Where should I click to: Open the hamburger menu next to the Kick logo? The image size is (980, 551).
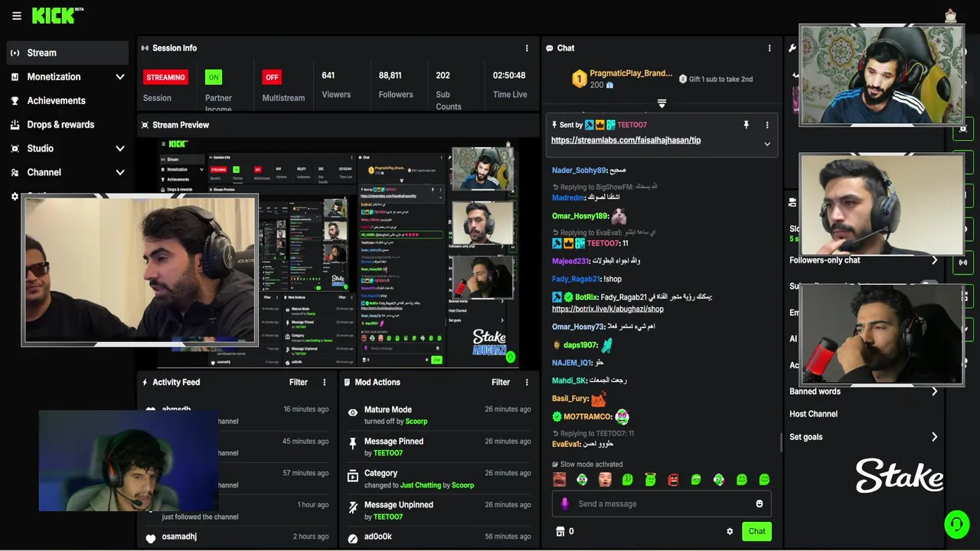[x=16, y=15]
